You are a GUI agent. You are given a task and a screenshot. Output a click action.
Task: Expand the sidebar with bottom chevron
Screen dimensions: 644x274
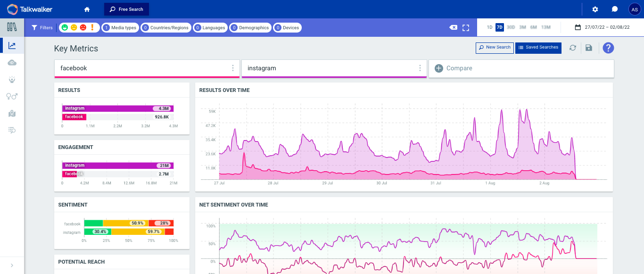(x=12, y=266)
